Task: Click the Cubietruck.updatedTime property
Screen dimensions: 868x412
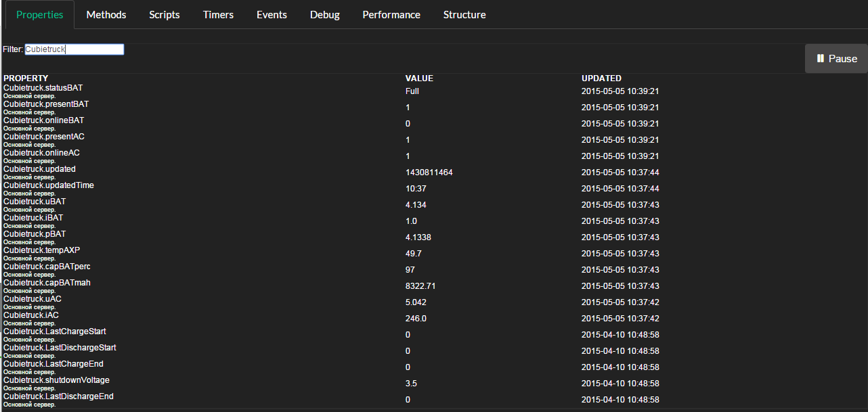Action: pos(49,185)
